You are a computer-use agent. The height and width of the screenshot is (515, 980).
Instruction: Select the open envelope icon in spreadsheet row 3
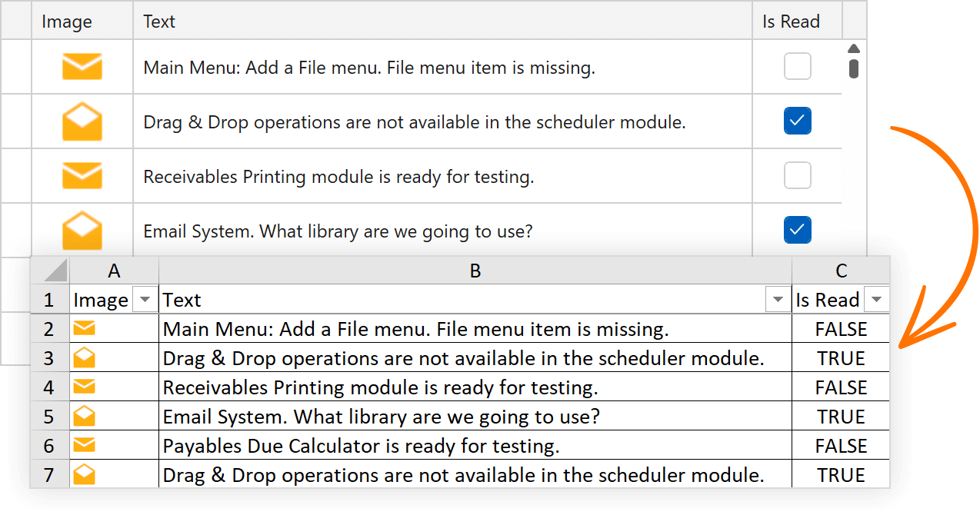click(x=84, y=357)
